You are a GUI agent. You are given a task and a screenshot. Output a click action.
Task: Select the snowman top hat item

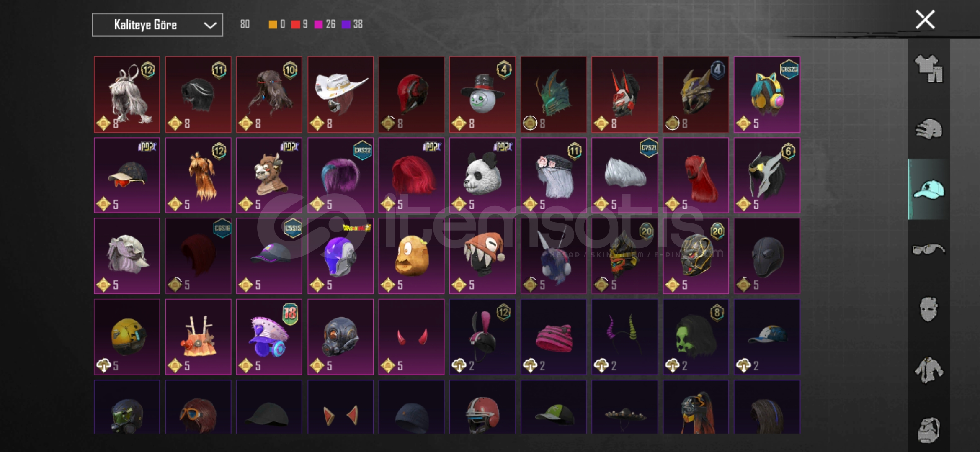click(482, 95)
